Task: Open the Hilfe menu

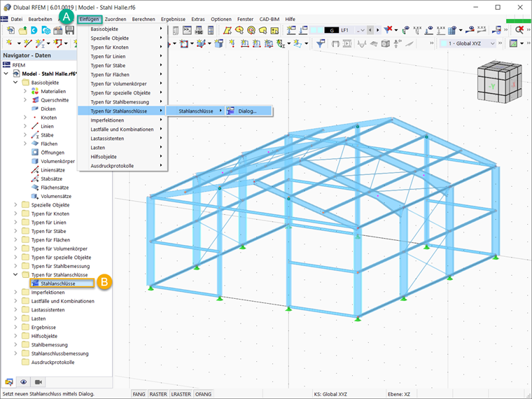Action: tap(290, 19)
